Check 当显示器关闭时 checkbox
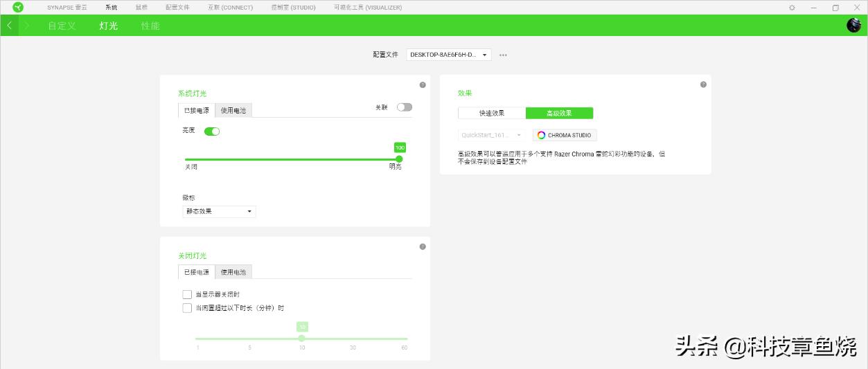The height and width of the screenshot is (369, 868). (187, 294)
